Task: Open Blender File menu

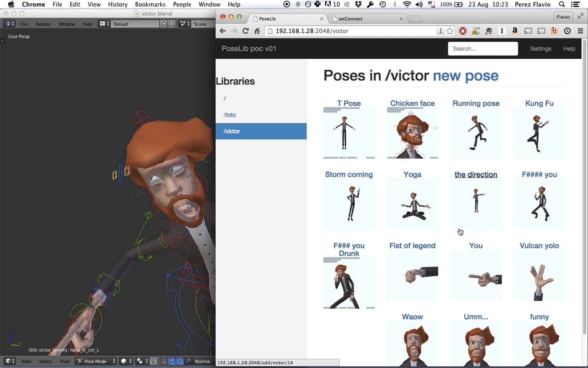Action: [x=24, y=24]
